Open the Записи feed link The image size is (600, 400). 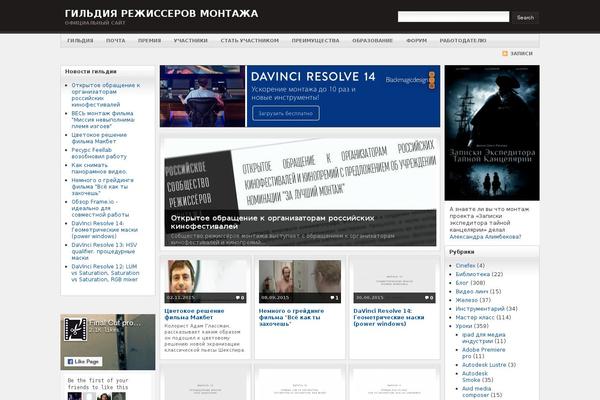click(x=521, y=54)
